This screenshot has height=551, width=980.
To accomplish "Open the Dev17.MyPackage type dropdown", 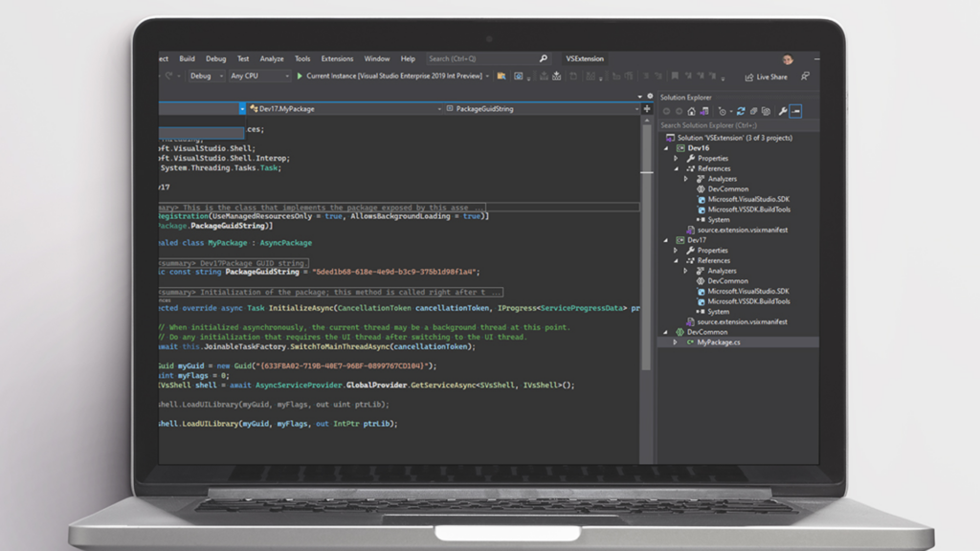I will [345, 109].
